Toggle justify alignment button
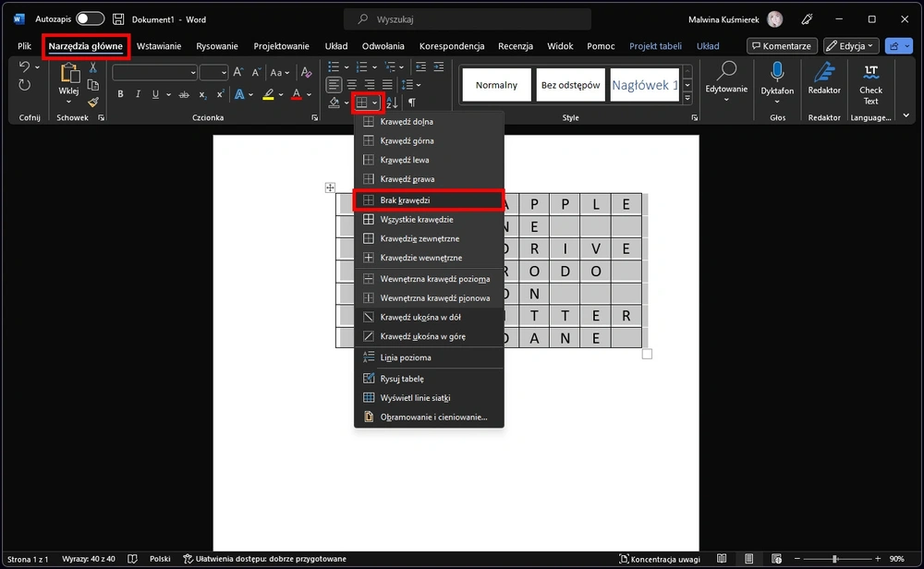The width and height of the screenshot is (924, 569). pos(387,85)
